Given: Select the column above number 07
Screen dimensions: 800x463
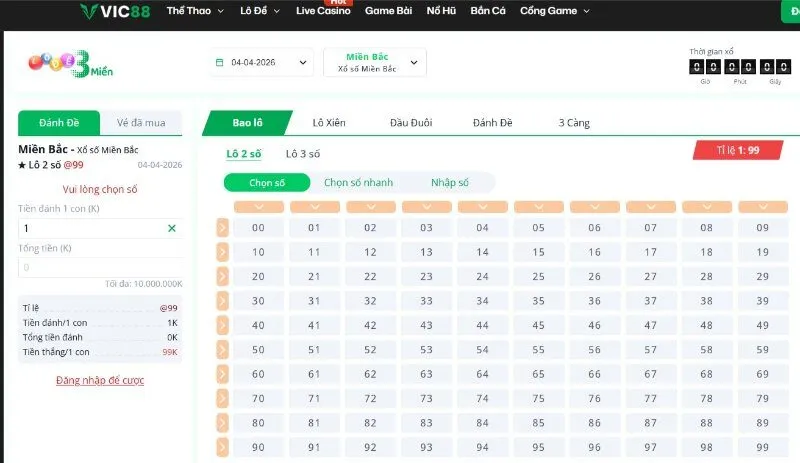Looking at the screenshot, I should [x=651, y=207].
